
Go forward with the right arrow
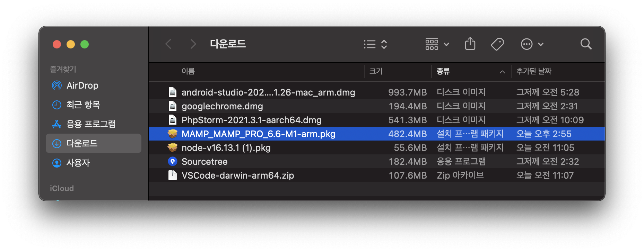193,44
